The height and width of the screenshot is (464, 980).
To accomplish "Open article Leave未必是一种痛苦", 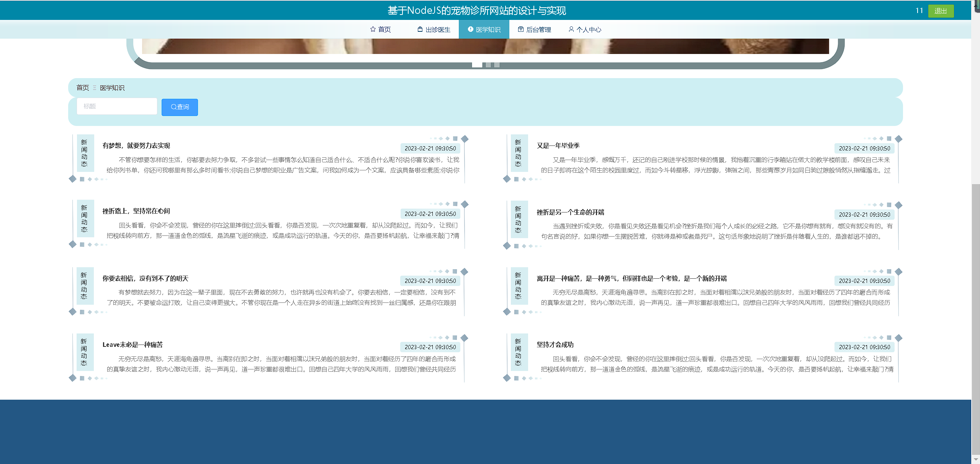I will [133, 345].
